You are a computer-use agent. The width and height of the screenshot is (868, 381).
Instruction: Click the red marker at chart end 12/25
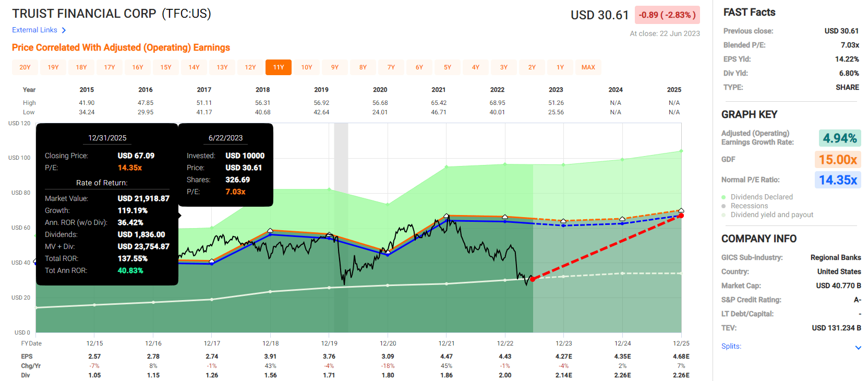pyautogui.click(x=681, y=216)
